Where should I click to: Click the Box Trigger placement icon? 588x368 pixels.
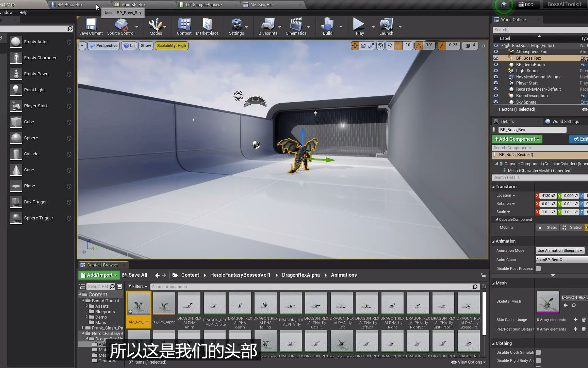coord(16,202)
